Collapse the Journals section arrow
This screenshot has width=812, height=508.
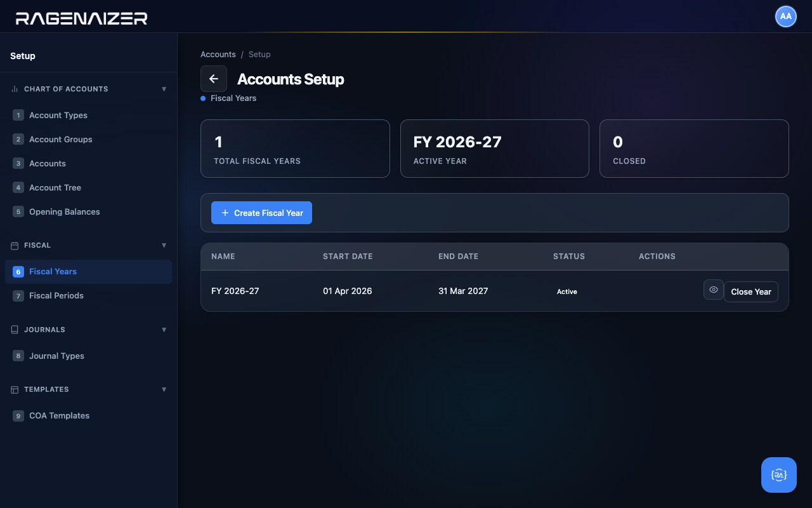(x=164, y=330)
